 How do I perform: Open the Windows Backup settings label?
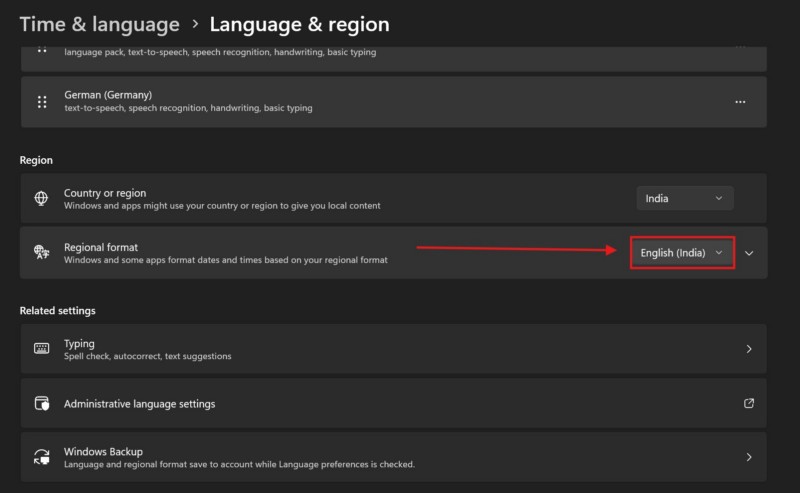pos(103,451)
